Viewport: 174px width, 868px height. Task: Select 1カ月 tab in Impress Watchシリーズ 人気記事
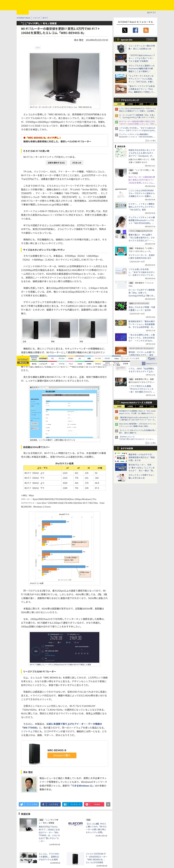pyautogui.click(x=152, y=406)
